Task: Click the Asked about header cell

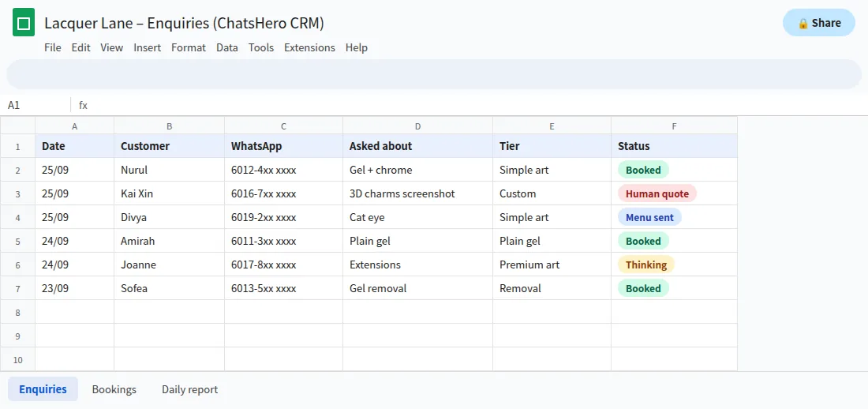Action: tap(418, 146)
